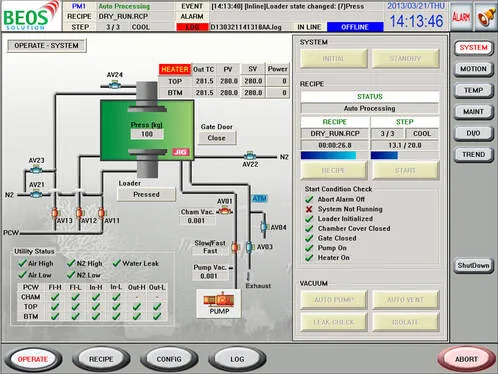Open the MOTION side tab
498x374 pixels.
[x=473, y=69]
